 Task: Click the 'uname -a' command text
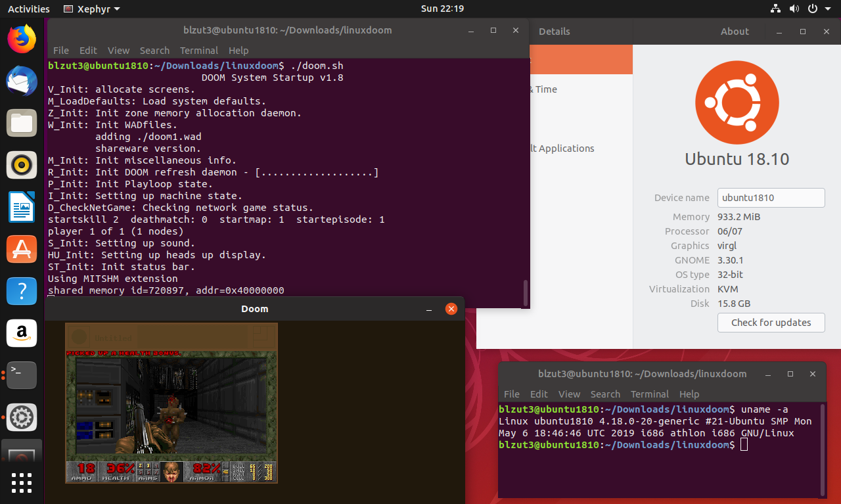click(x=764, y=409)
